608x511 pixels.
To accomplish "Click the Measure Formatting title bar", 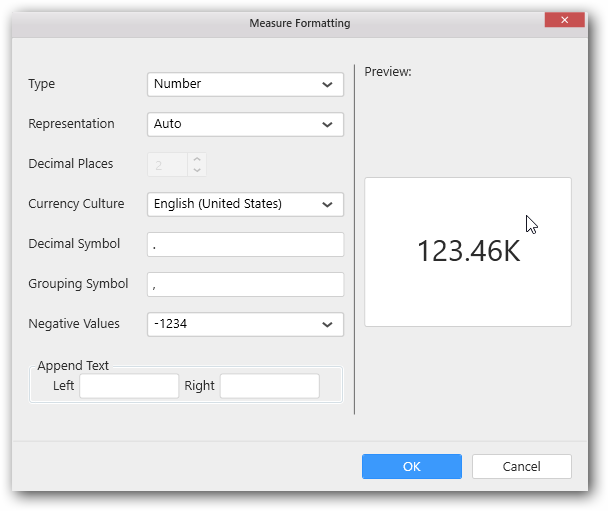I will [x=300, y=22].
